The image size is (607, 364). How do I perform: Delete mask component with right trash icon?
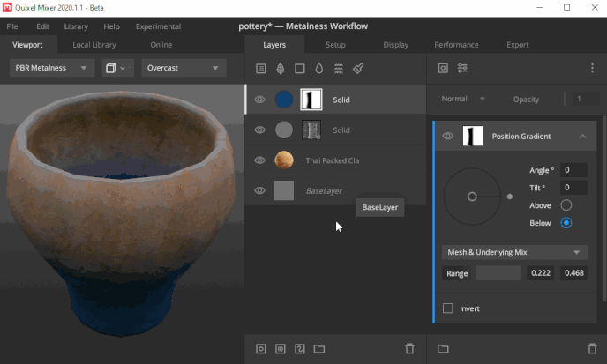pyautogui.click(x=592, y=348)
